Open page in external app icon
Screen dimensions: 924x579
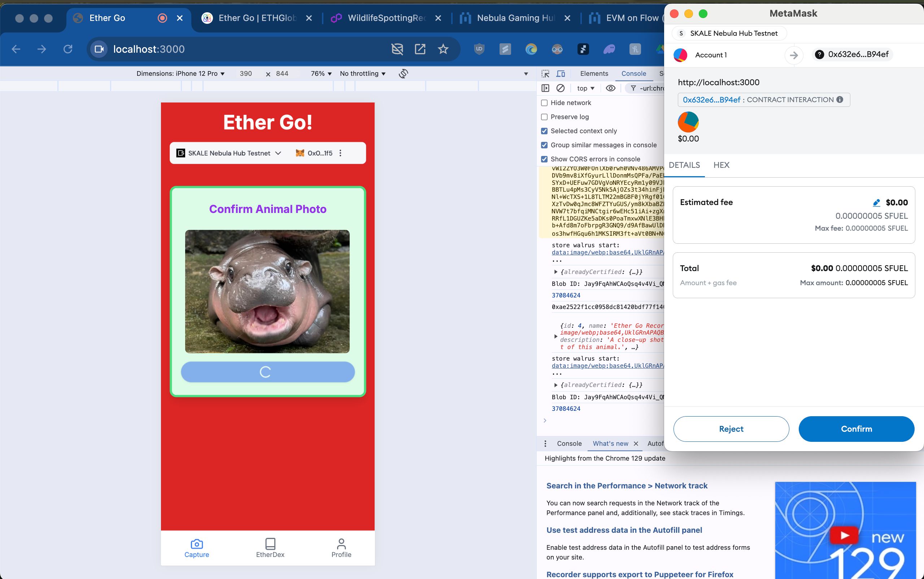click(420, 49)
